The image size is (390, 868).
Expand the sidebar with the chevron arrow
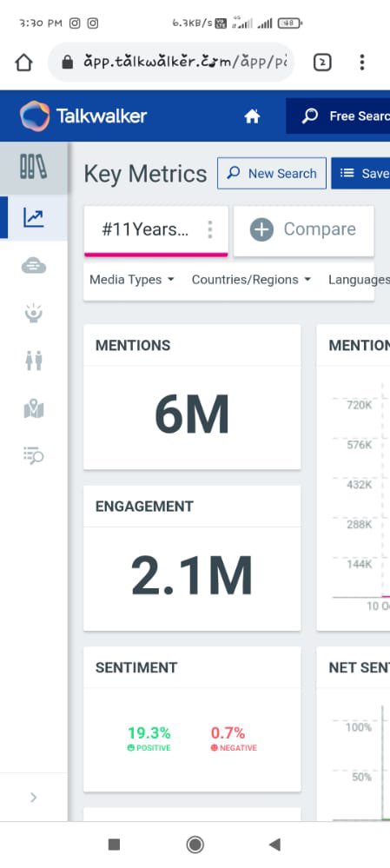coord(34,797)
